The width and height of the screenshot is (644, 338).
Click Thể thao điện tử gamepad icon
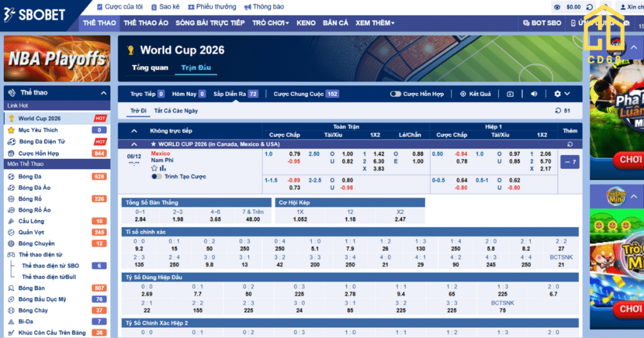click(11, 254)
